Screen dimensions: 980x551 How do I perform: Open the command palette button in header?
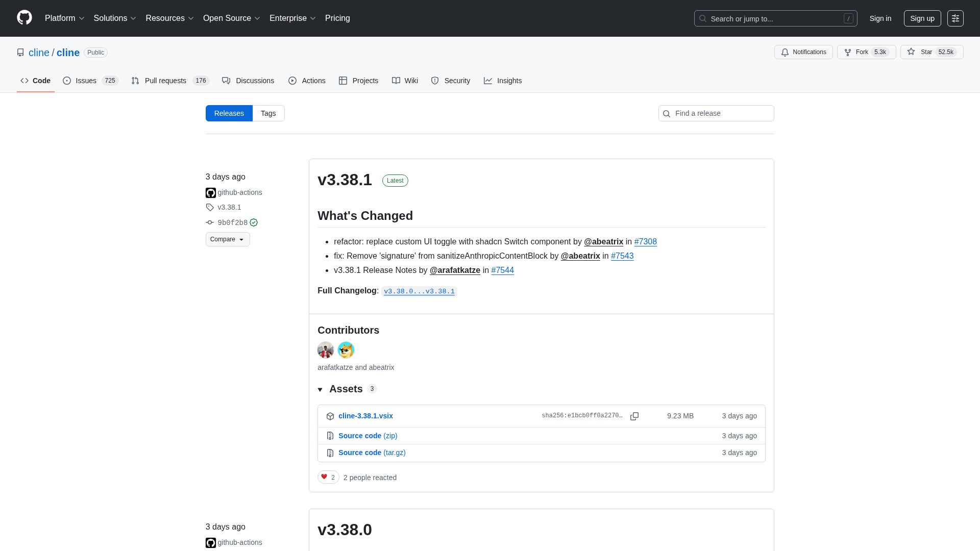pyautogui.click(x=955, y=18)
